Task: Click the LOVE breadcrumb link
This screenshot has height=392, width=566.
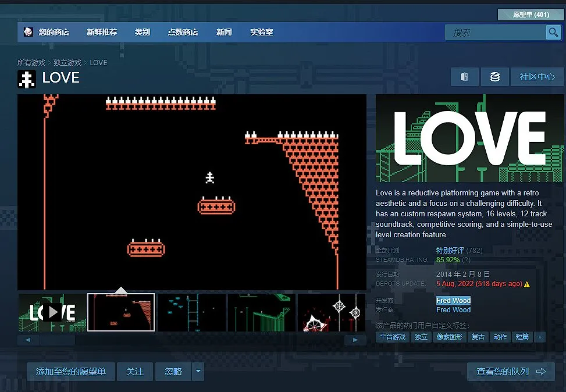Action: 98,62
